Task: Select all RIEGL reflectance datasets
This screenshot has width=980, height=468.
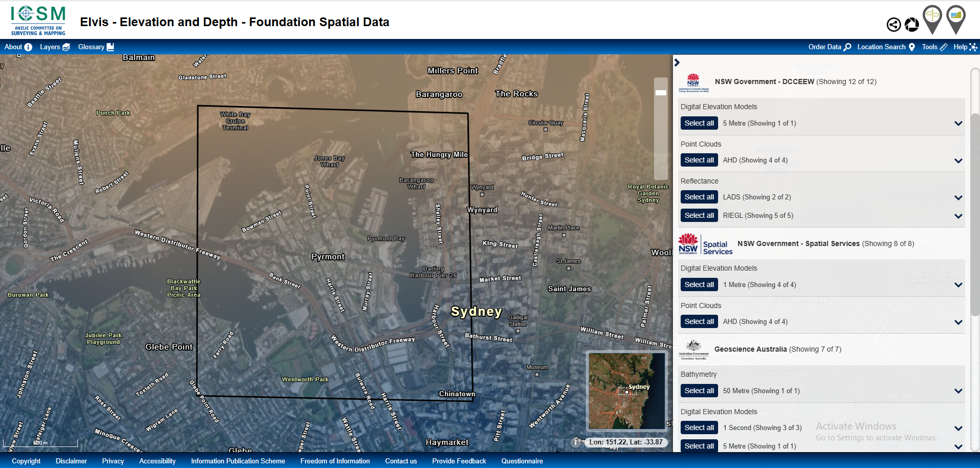Action: [699, 215]
